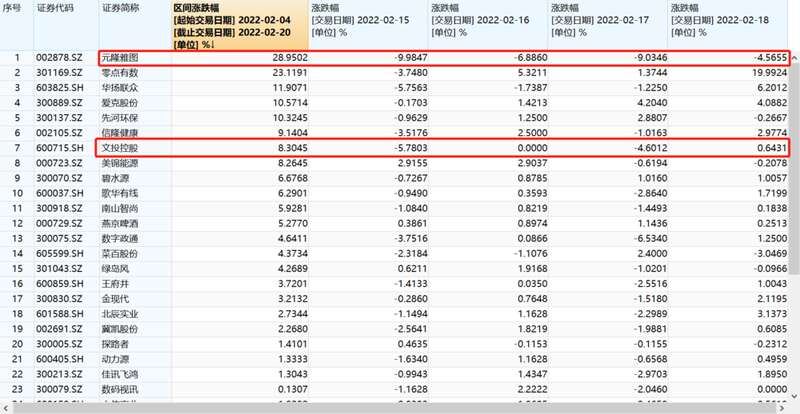Select the 动力源 name cell
Screen dimensions: 800x414
pos(115,359)
